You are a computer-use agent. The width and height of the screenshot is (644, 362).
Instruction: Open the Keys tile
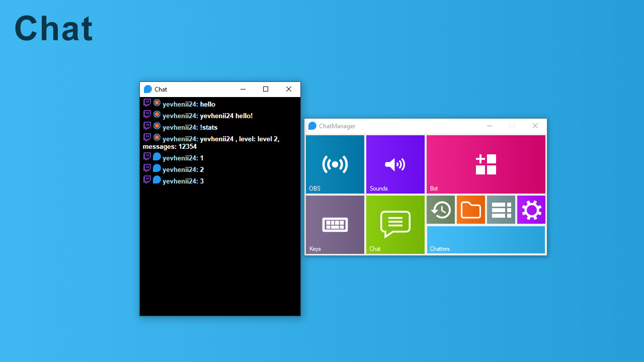coord(335,224)
